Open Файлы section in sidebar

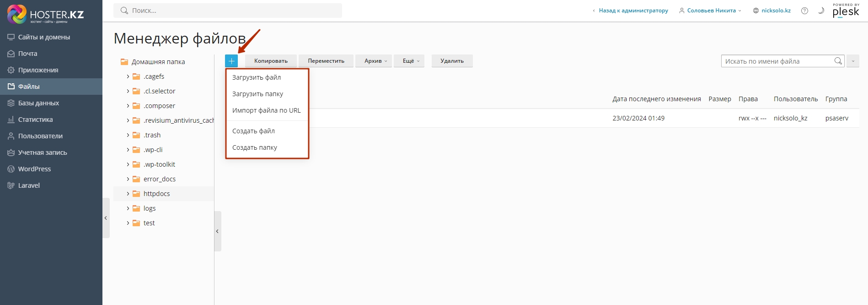coord(51,87)
